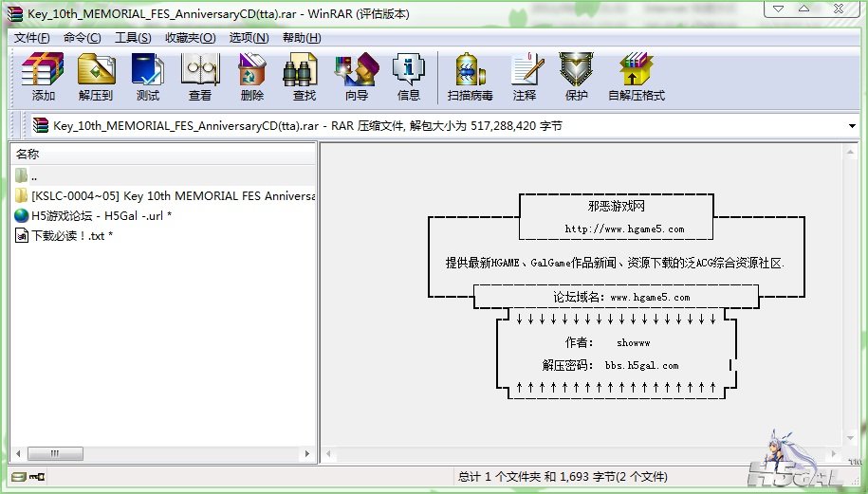The height and width of the screenshot is (494, 868).
Task: Select the KSLC-0004~05 Key 10th MEMORIAL folder row
Action: (x=163, y=195)
